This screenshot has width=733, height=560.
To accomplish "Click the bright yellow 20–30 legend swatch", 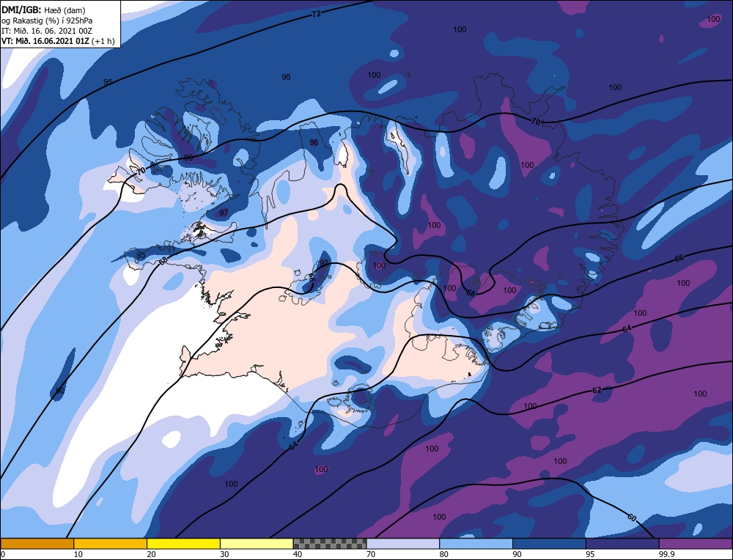I will point(183,543).
